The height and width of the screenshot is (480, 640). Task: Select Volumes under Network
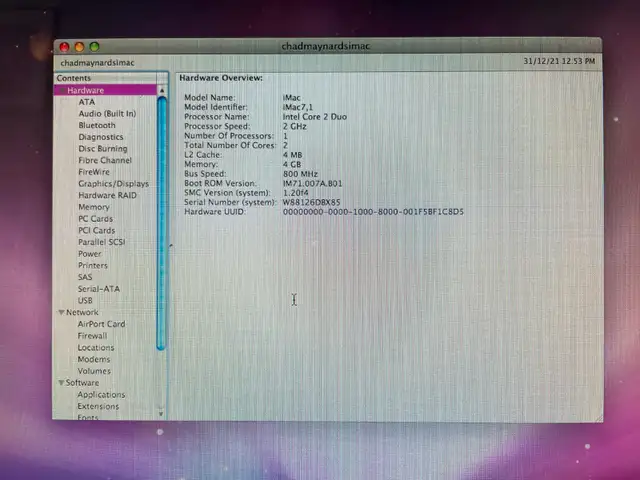point(94,371)
